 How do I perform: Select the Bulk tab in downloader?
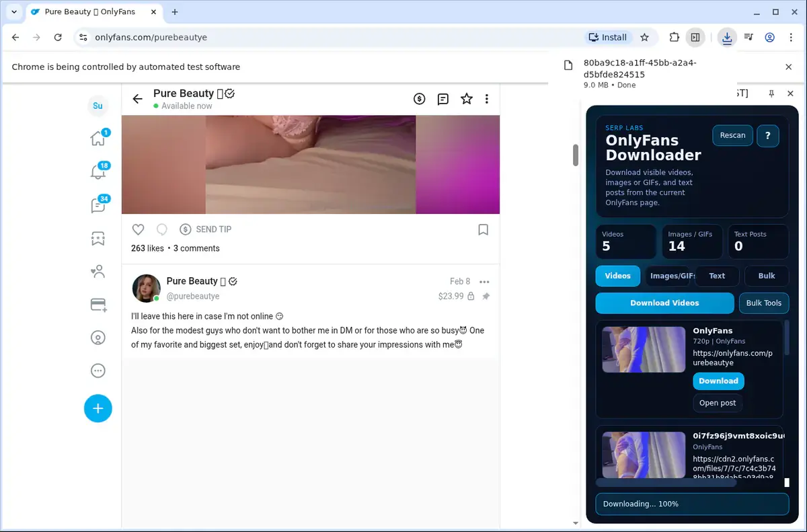click(767, 276)
